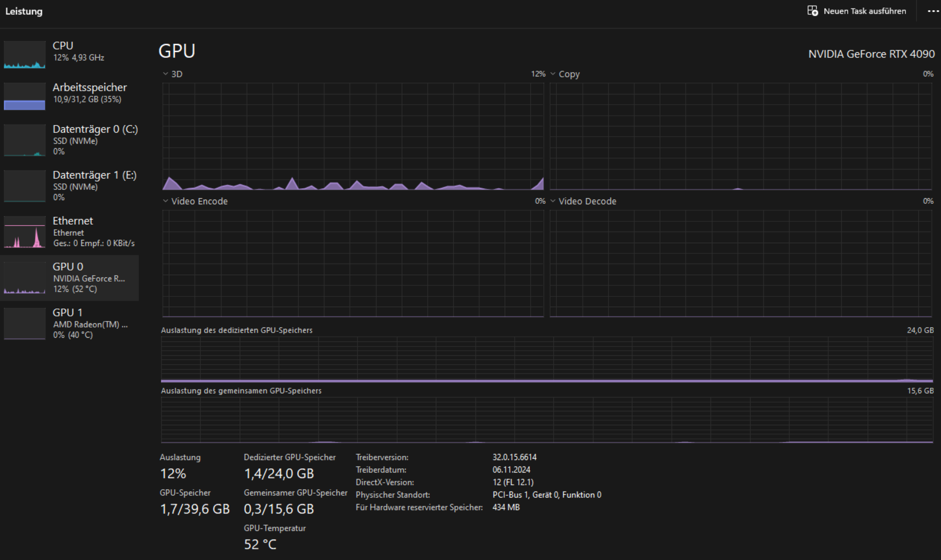Click the 1,4/24,0 GB dedicated memory value
The width and height of the screenshot is (941, 560).
coord(279,473)
